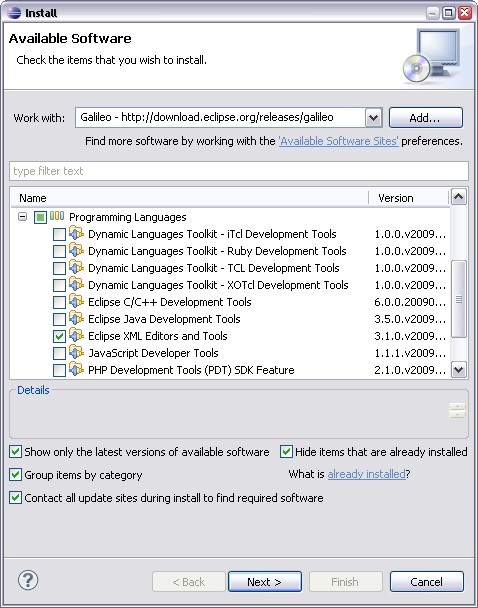This screenshot has width=478, height=608.
Task: Click the Programming Languages category icon
Action: pyautogui.click(x=57, y=216)
